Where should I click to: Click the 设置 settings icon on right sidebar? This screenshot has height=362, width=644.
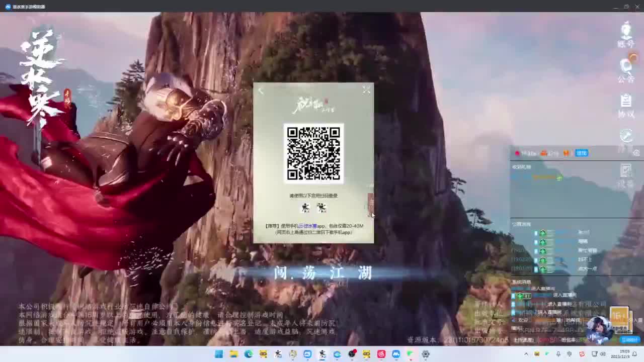pyautogui.click(x=626, y=176)
